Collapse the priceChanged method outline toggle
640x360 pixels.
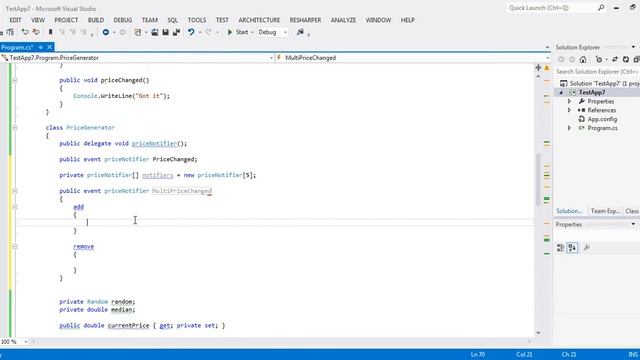(x=15, y=80)
